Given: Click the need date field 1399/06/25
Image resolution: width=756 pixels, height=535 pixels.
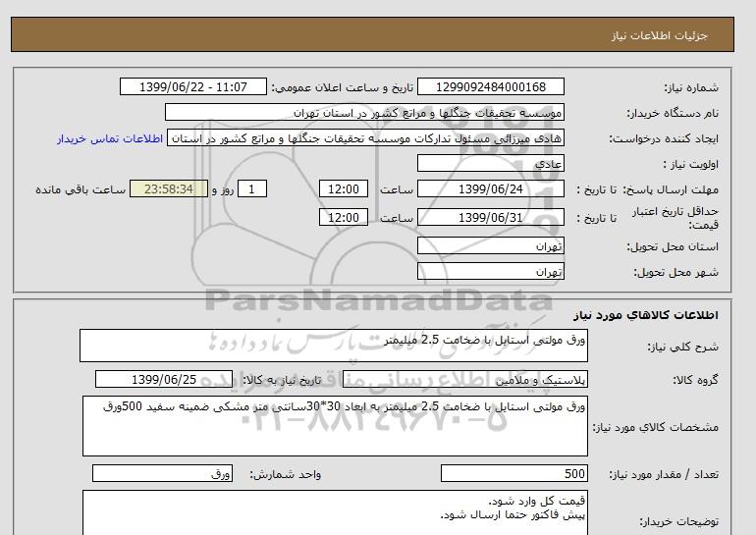Looking at the screenshot, I should 164,379.
